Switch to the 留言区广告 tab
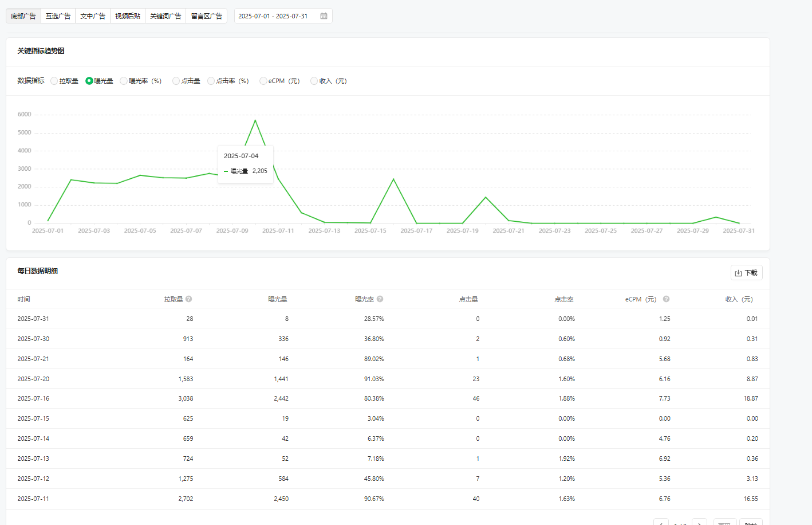 tap(206, 16)
